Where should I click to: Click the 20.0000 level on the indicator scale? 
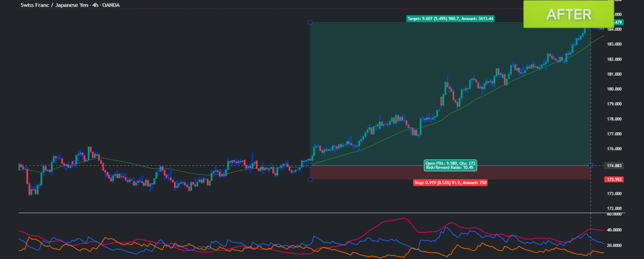[x=614, y=245]
